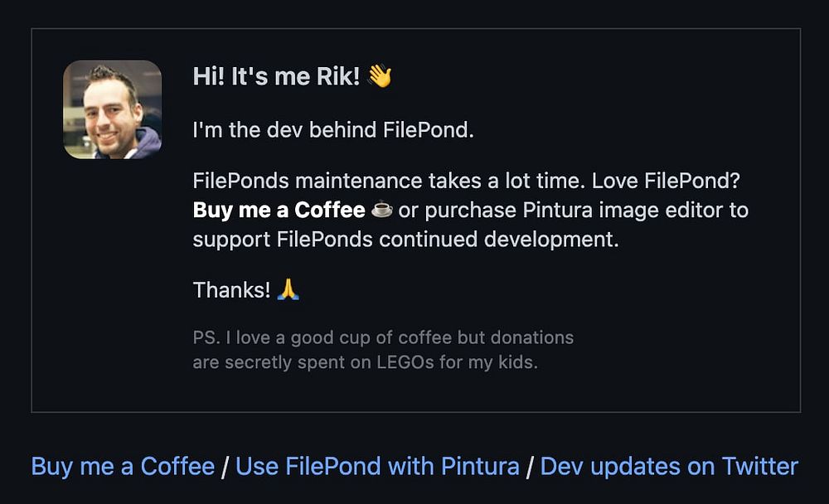Follow Dev updates on Twitter link
This screenshot has width=829, height=504.
tap(669, 467)
